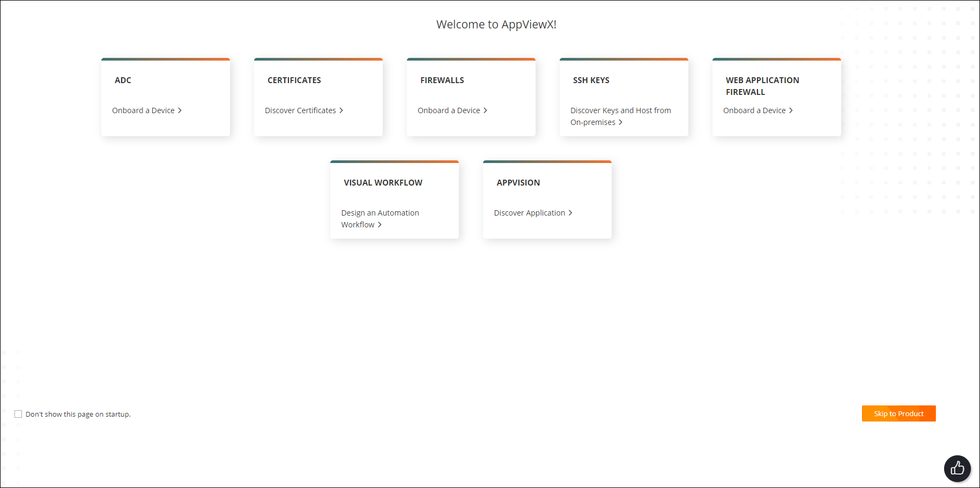Viewport: 980px width, 488px height.
Task: Click the FIREWALLS card heading
Action: click(x=442, y=80)
